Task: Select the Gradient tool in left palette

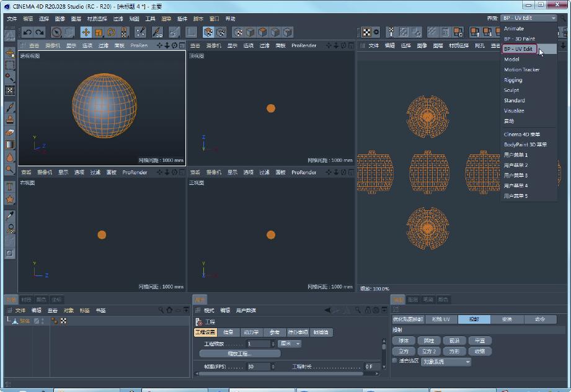Action: click(x=10, y=144)
